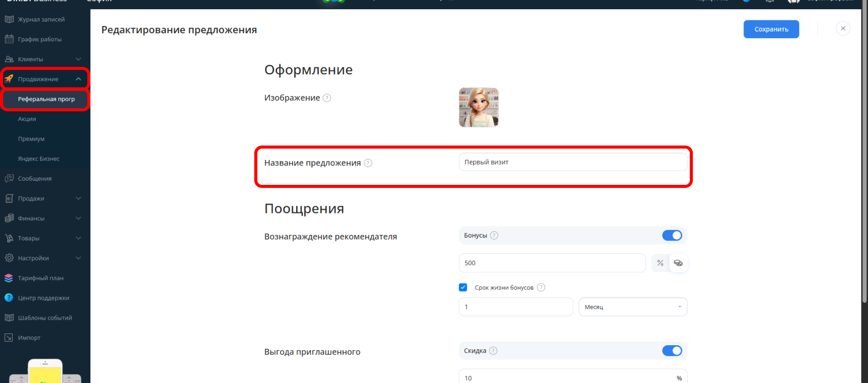The image size is (868, 383).
Task: Click the offer image thumbnail
Action: 478,107
